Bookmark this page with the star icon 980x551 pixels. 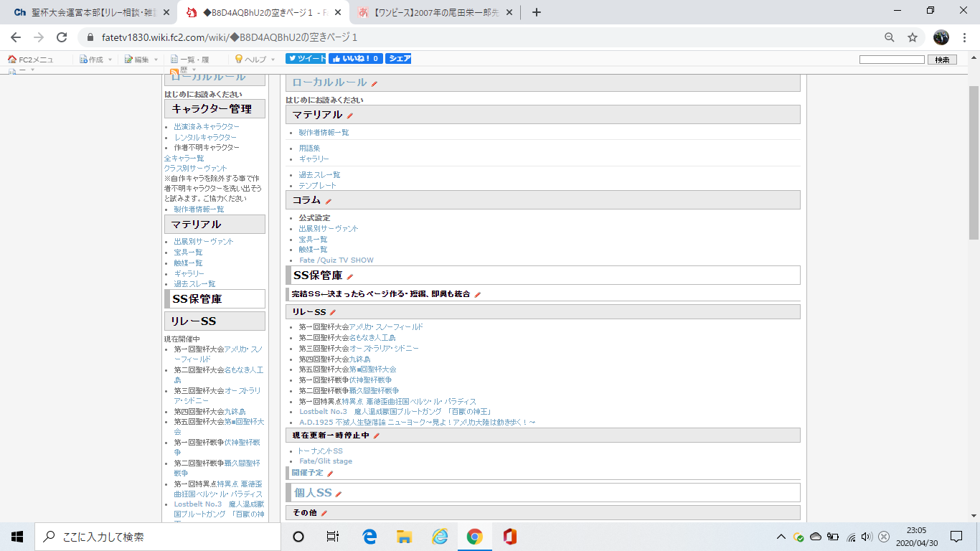coord(912,37)
